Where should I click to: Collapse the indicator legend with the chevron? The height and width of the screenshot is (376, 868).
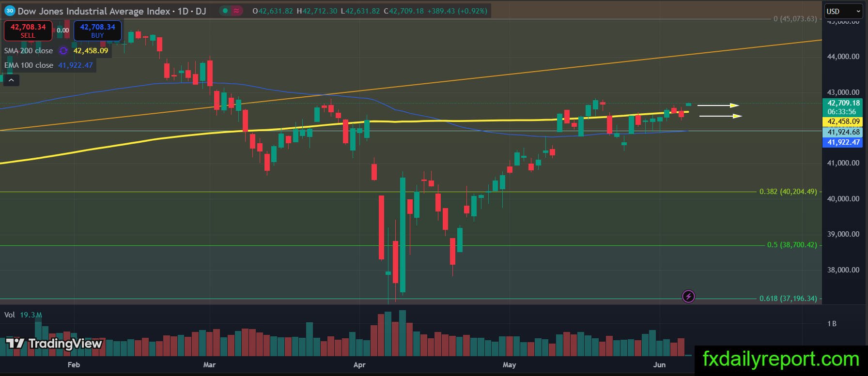click(x=12, y=80)
